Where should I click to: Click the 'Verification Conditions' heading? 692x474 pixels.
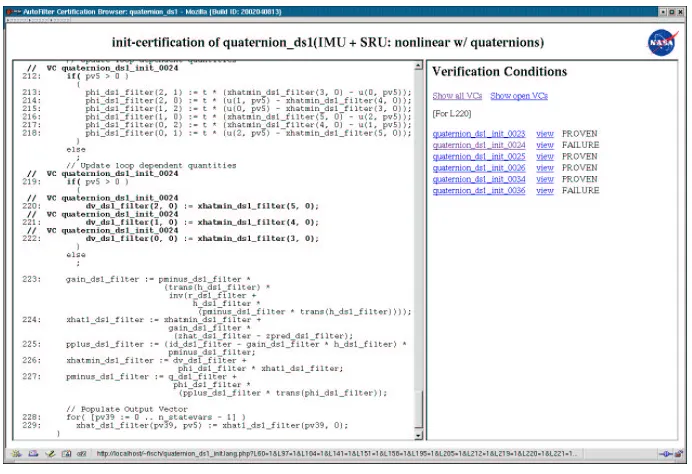[500, 71]
